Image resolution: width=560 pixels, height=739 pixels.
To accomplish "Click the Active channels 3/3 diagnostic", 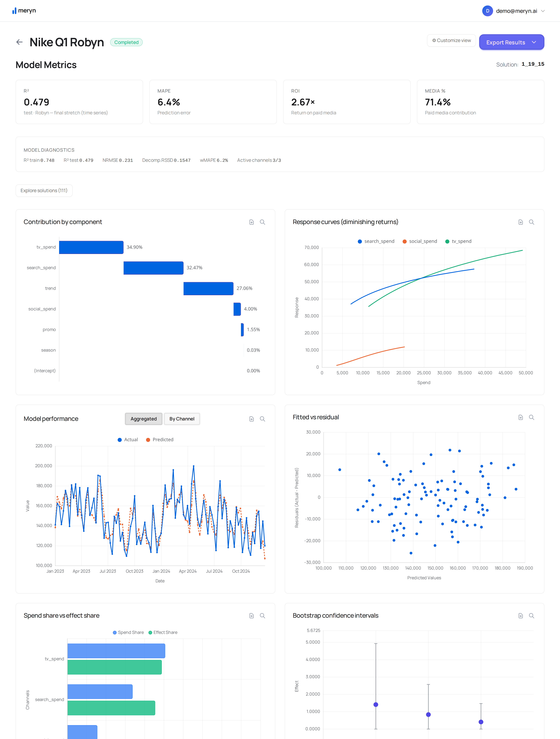I will (x=259, y=160).
